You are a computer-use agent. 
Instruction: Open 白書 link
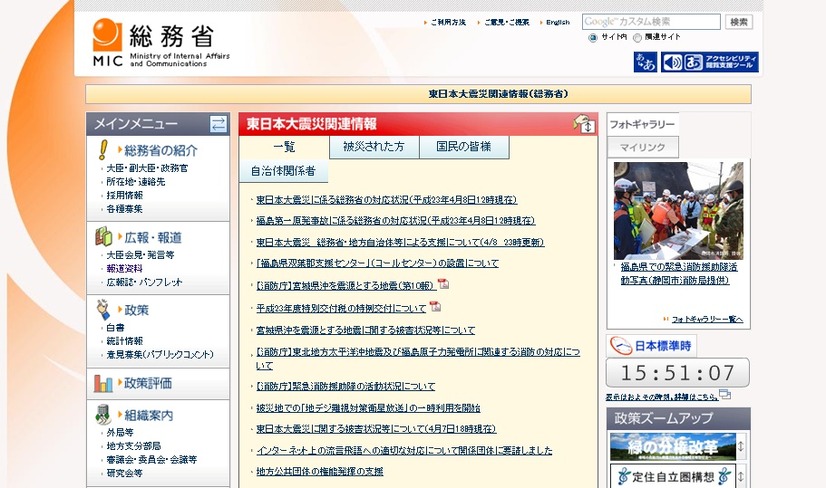pyautogui.click(x=115, y=328)
